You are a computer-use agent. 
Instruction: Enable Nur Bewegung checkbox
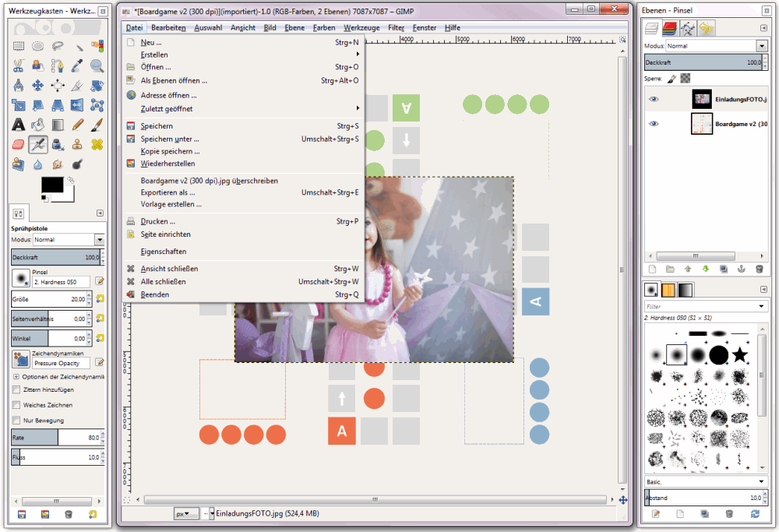(16, 421)
